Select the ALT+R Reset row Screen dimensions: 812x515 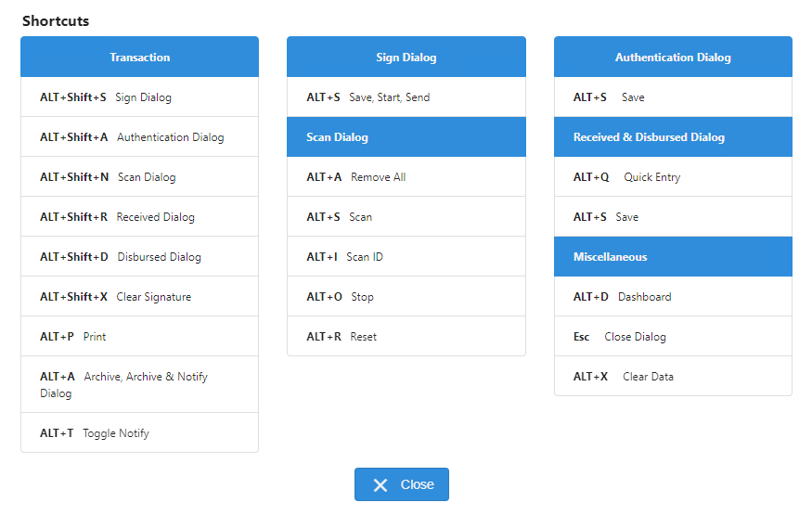pyautogui.click(x=406, y=337)
